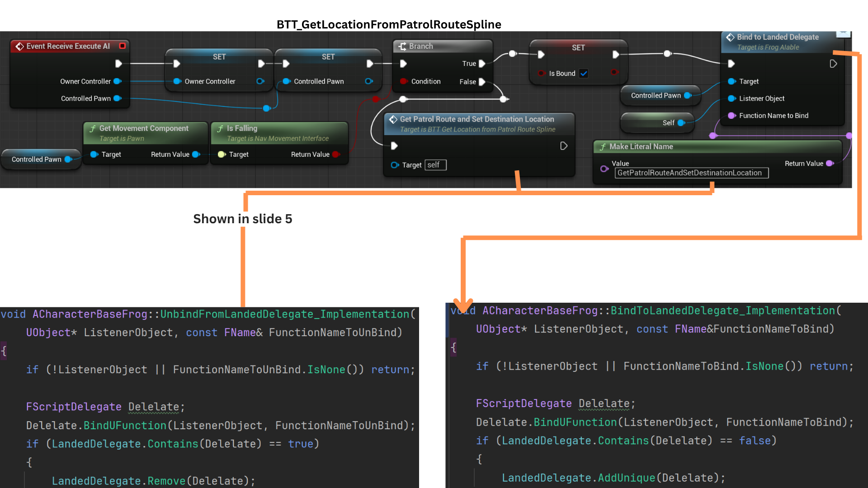Click the Event Receive Execute AI diamond icon
Viewport: 868px width, 488px height.
coord(19,46)
